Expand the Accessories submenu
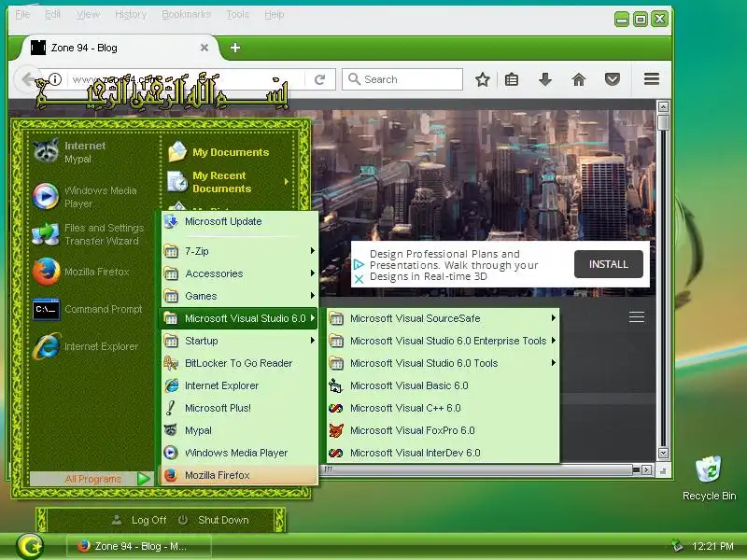Screen dimensions: 747x560 [239, 273]
